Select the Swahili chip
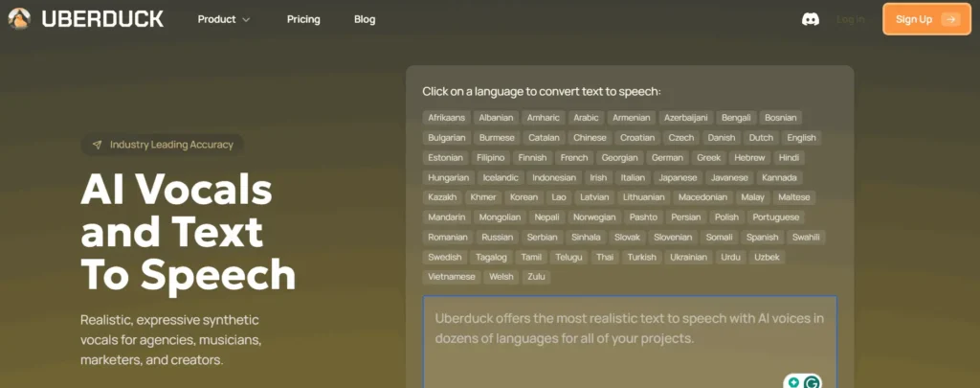 coord(807,238)
